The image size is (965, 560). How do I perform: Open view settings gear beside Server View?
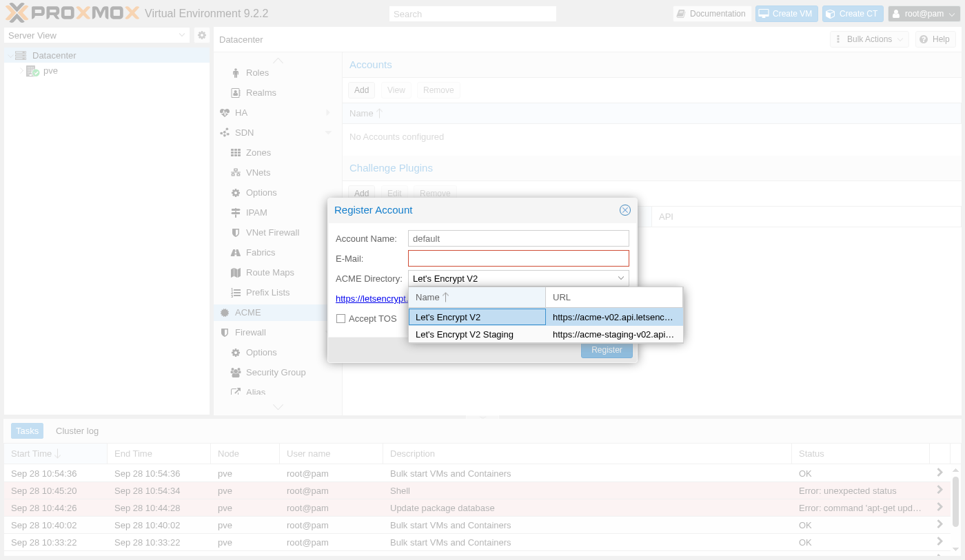[202, 35]
